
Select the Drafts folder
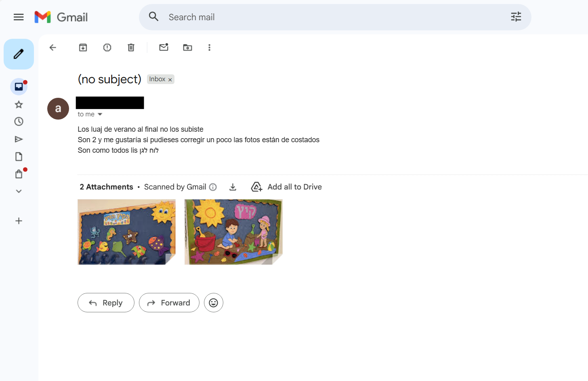[x=19, y=156]
